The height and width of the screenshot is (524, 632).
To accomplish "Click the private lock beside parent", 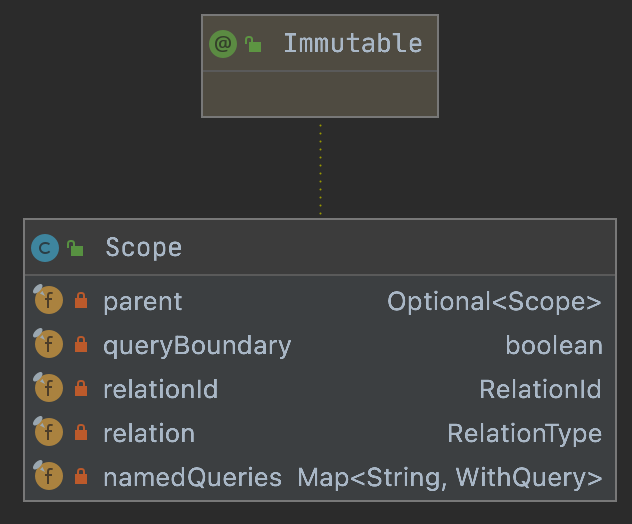I will 81,301.
